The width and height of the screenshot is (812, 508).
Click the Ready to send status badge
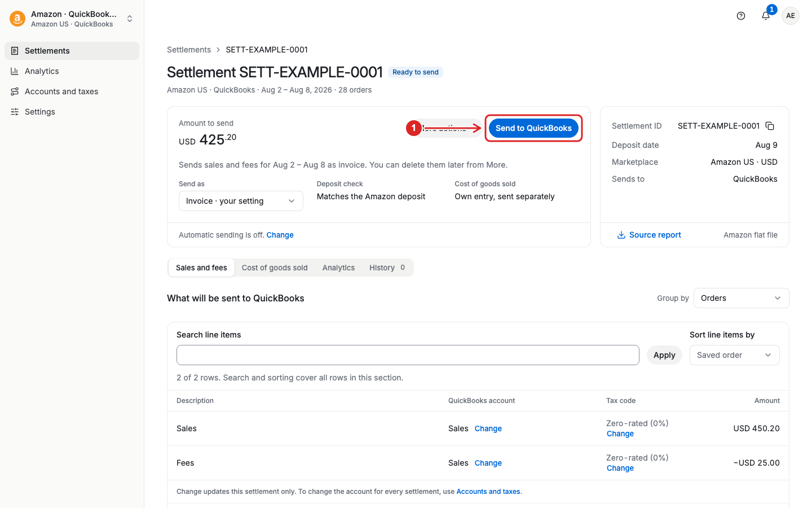[416, 72]
